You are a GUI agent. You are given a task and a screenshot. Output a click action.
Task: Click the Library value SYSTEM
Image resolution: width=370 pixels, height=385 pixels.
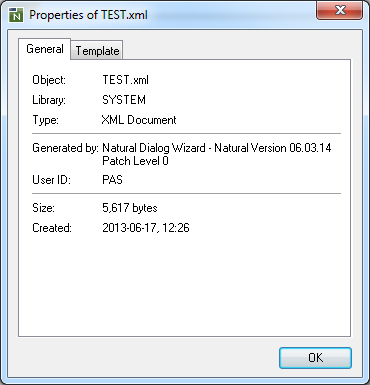point(124,100)
